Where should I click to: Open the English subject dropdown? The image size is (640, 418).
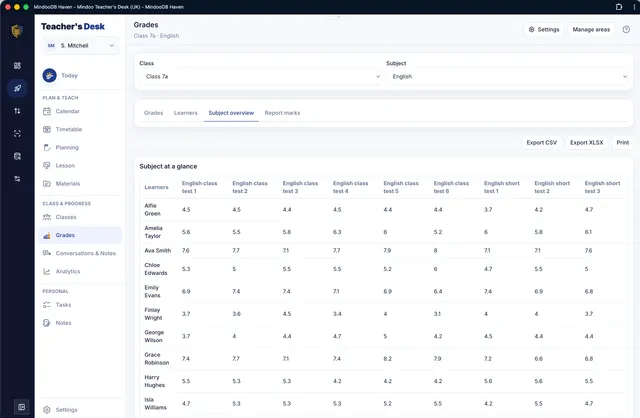[507, 76]
